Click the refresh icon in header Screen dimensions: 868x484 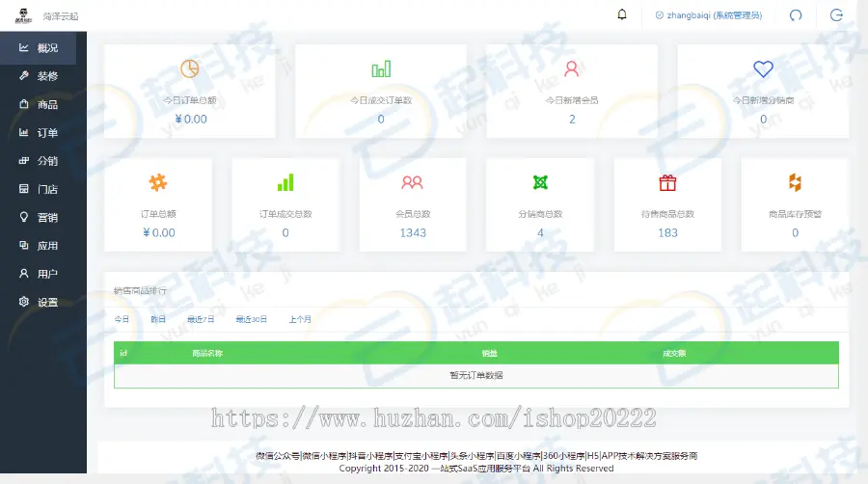[796, 15]
